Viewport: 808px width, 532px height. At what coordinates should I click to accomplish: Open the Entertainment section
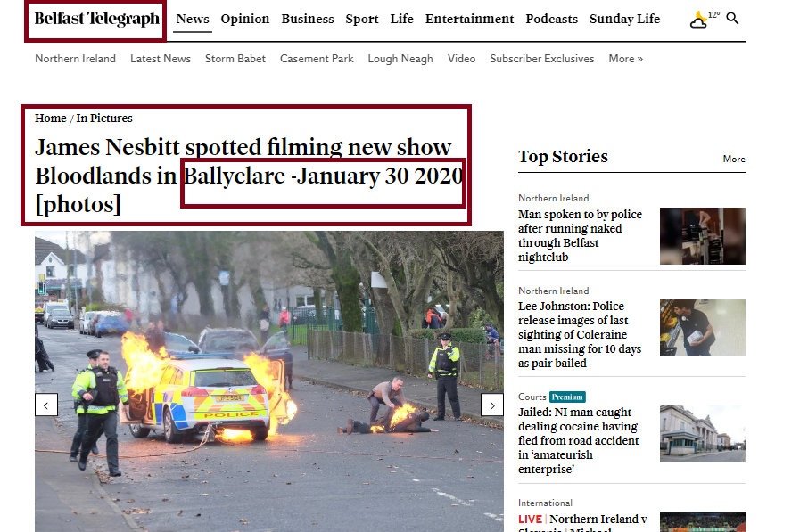coord(469,19)
